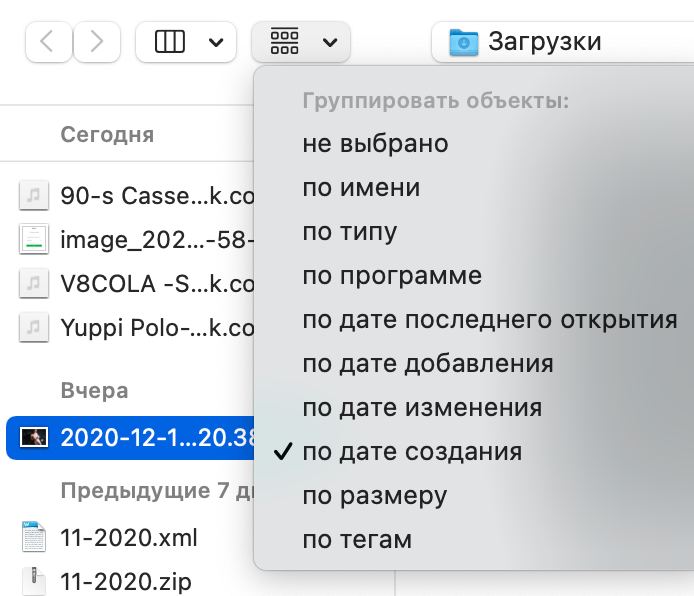
Task: Group items по типу
Action: [x=350, y=231]
